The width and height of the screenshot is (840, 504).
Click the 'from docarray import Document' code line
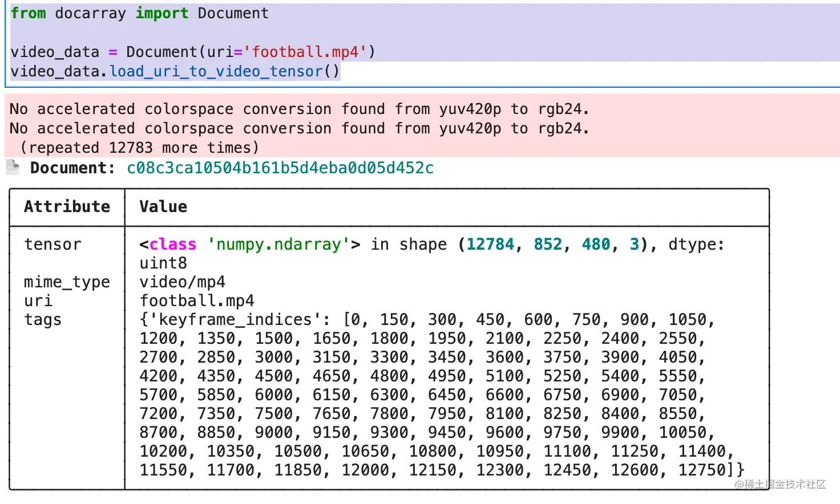(139, 13)
